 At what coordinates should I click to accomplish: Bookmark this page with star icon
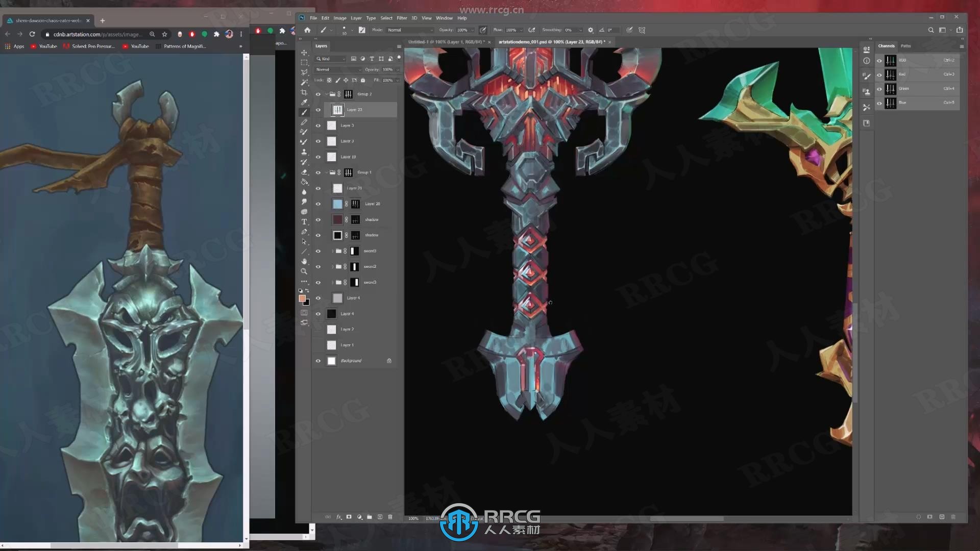click(x=164, y=34)
